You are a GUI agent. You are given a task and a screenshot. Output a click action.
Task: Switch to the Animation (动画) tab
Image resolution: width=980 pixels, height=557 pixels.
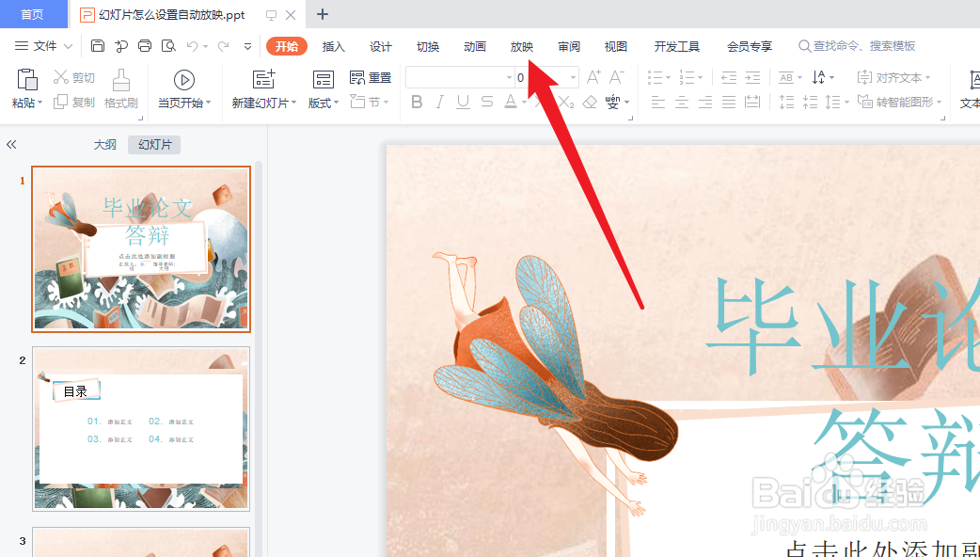pos(475,46)
